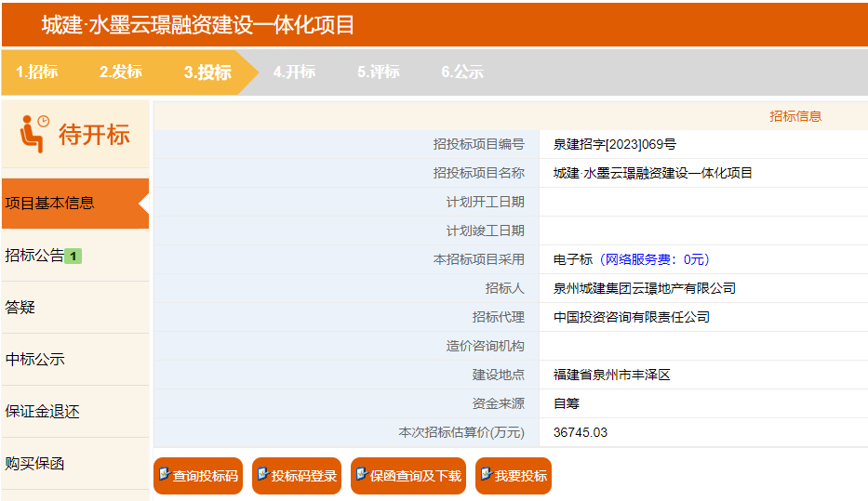Image resolution: width=868 pixels, height=501 pixels.
Task: Click the estimated price 36745.03
Action: click(x=581, y=432)
